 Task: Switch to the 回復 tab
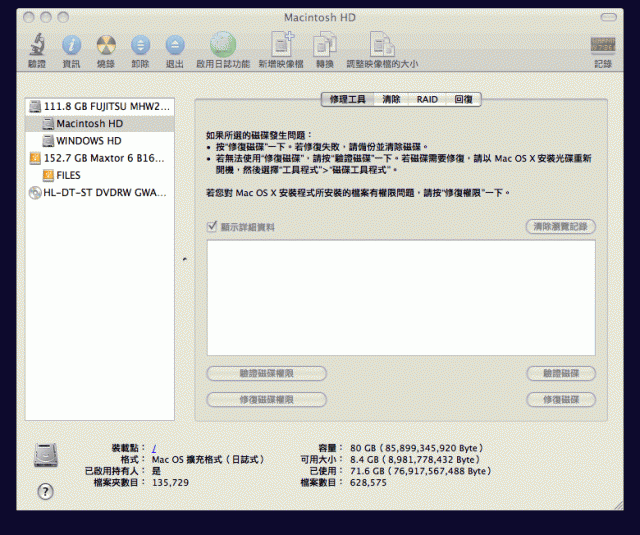pyautogui.click(x=463, y=99)
